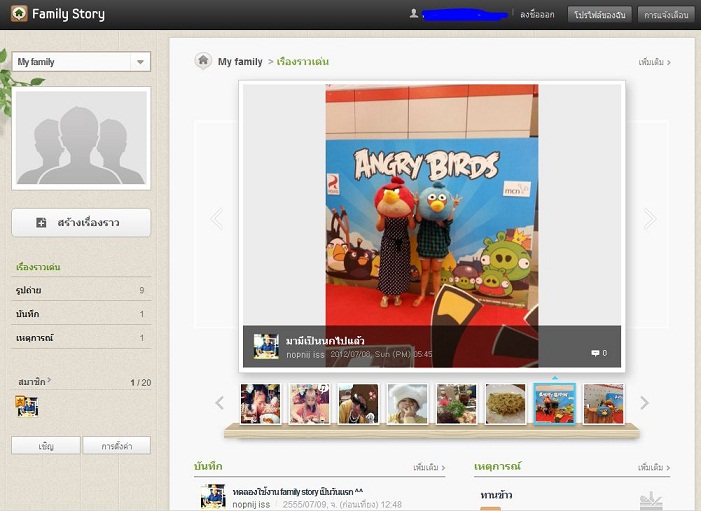
Task: Click เพิ่มเติม link in เหตุการณ์ section
Action: [654, 468]
